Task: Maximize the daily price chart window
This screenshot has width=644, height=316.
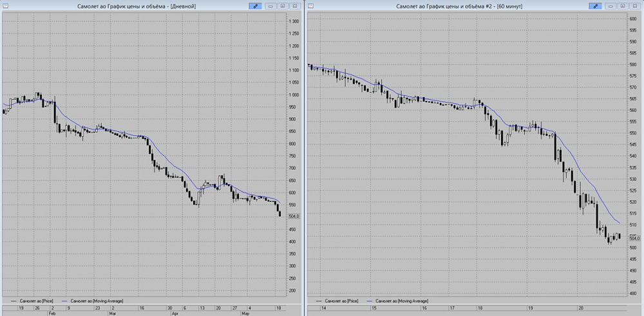Action: click(283, 6)
